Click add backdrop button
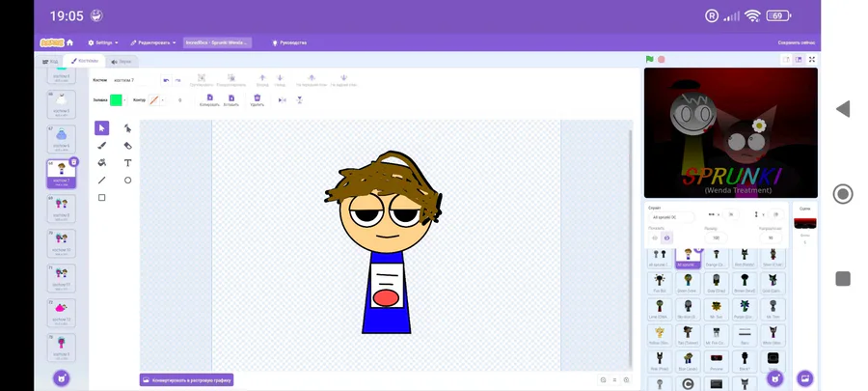This screenshot has width=868, height=391. pyautogui.click(x=805, y=378)
